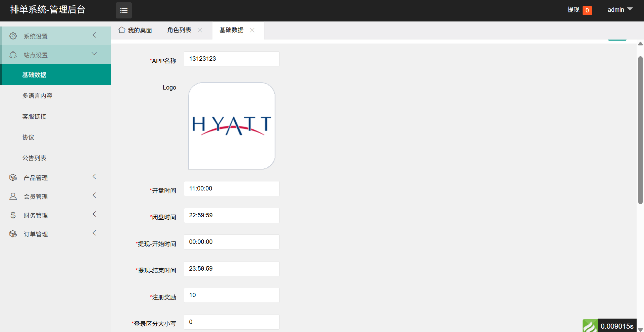The width and height of the screenshot is (644, 332).
Task: Close the 角色列表 tab
Action: tap(200, 30)
